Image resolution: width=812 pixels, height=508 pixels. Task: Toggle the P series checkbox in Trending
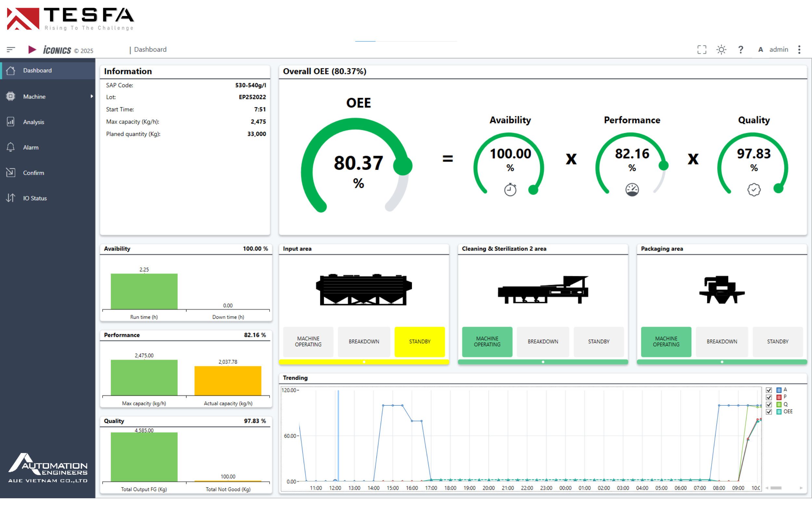(769, 397)
